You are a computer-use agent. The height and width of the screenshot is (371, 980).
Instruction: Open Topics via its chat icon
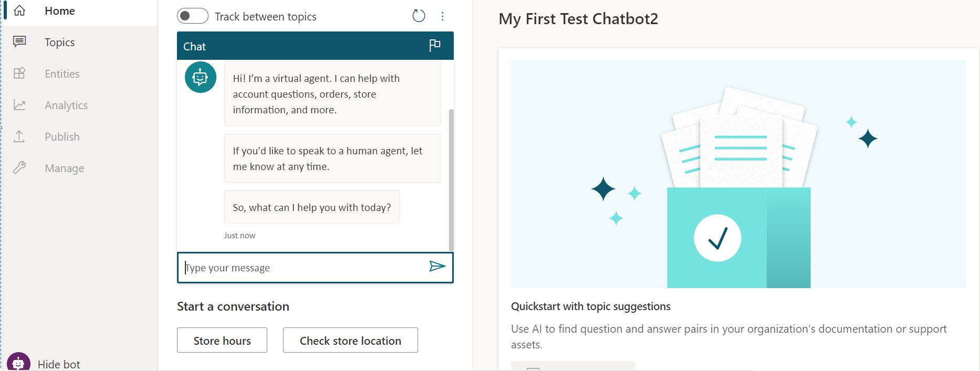tap(19, 41)
